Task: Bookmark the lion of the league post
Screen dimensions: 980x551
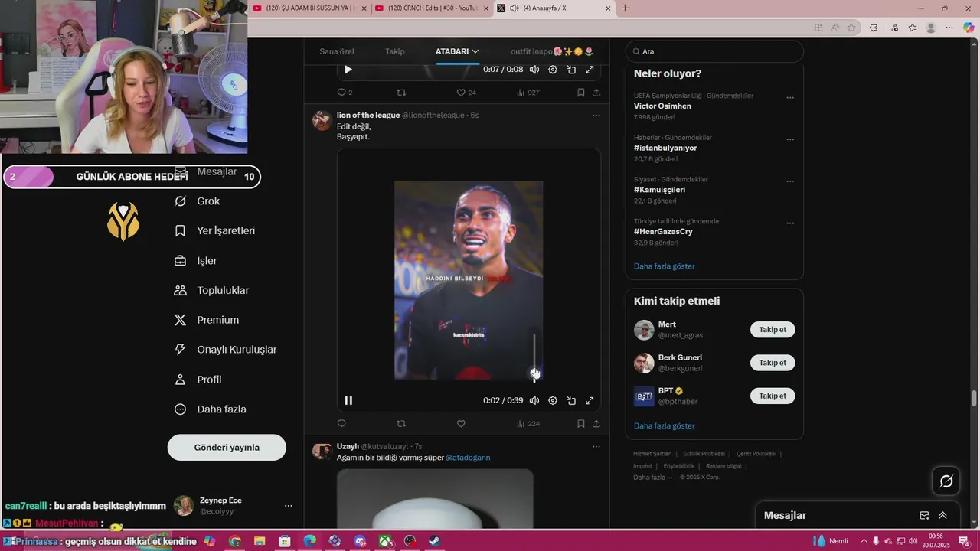Action: pyautogui.click(x=581, y=423)
